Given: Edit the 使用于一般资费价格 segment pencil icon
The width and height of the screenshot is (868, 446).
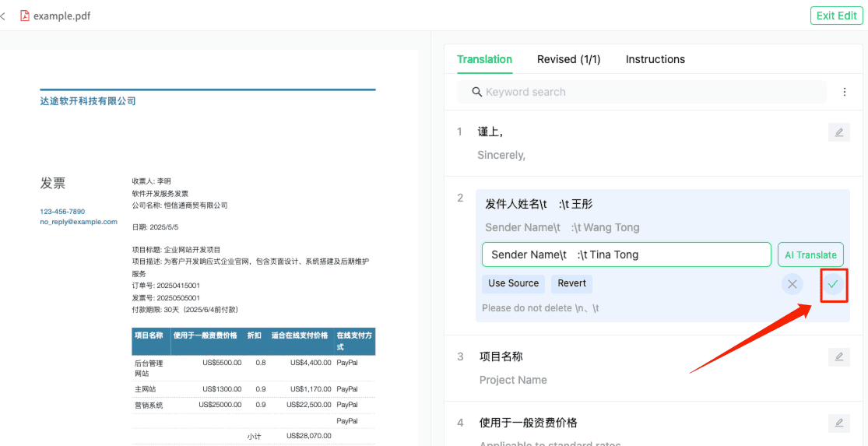Looking at the screenshot, I should click(x=838, y=423).
